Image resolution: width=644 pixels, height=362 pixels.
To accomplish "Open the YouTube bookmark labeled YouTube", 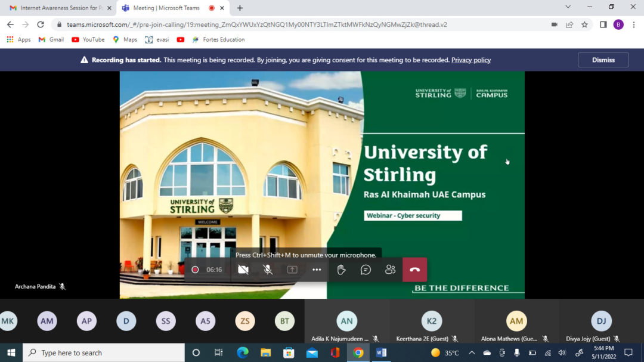I will pos(88,39).
